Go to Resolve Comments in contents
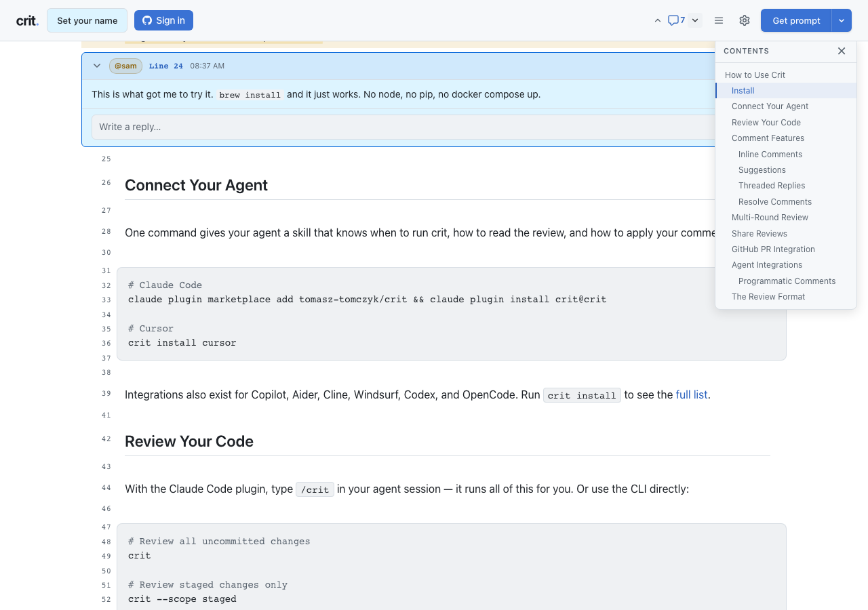The height and width of the screenshot is (610, 868). tap(775, 202)
